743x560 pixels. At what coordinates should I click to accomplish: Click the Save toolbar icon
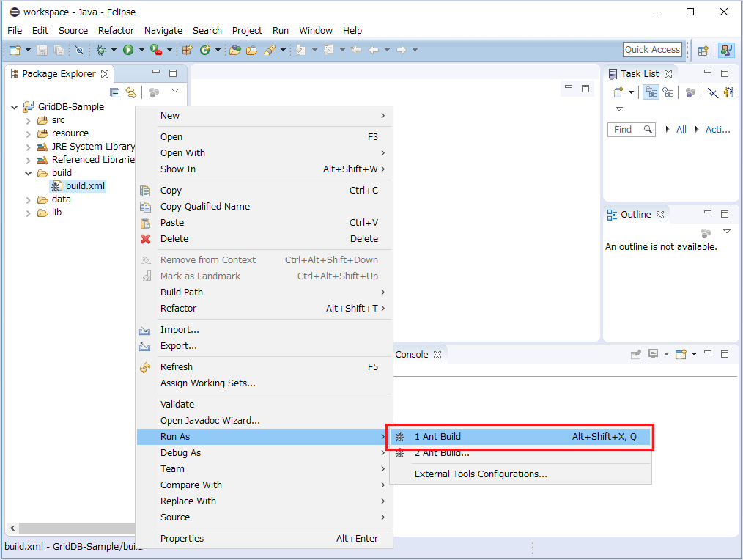click(x=42, y=50)
